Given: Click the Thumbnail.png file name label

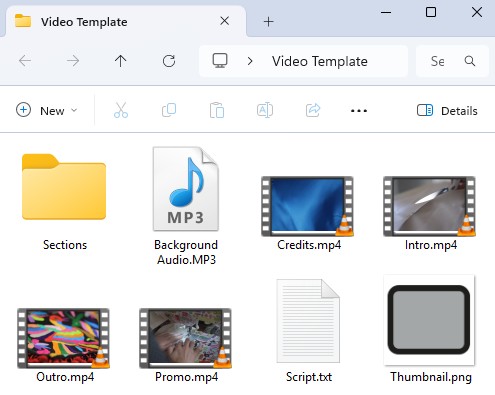Looking at the screenshot, I should [431, 377].
